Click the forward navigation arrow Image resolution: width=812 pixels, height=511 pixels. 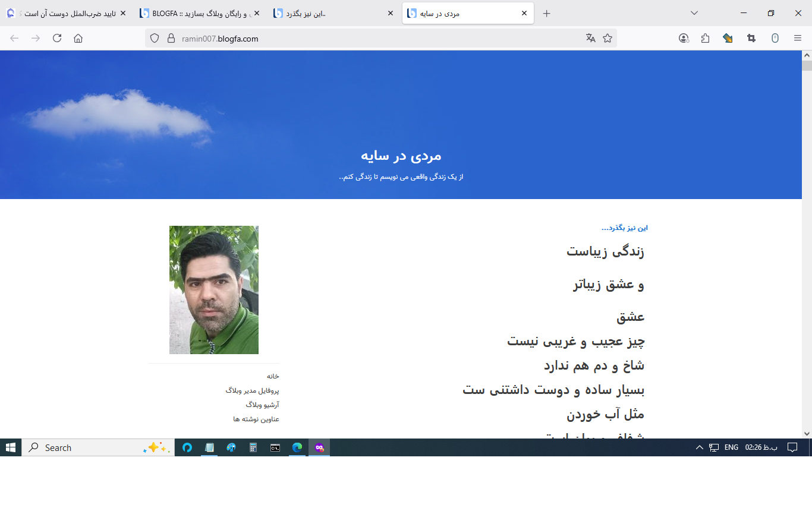pyautogui.click(x=36, y=38)
